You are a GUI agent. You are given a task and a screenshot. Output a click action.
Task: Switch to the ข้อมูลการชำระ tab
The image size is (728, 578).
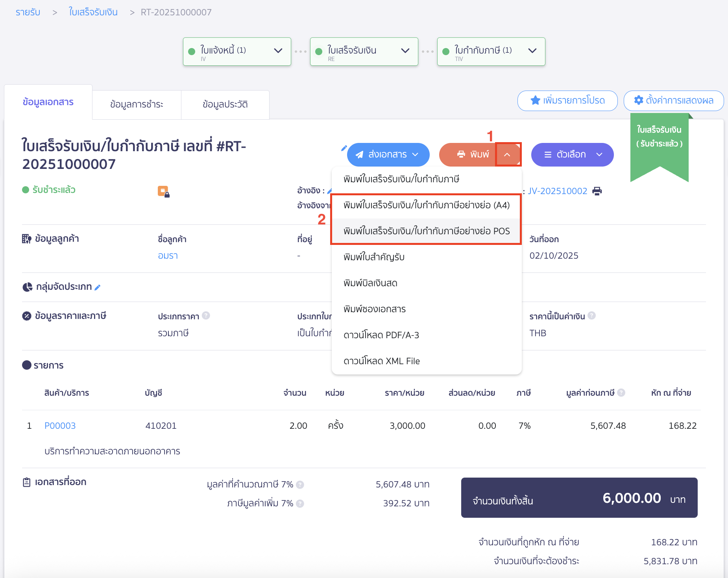pos(137,104)
